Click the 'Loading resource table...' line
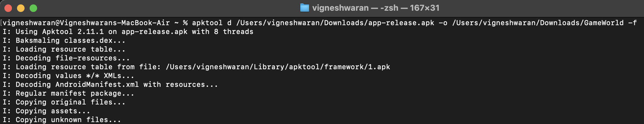 point(64,49)
